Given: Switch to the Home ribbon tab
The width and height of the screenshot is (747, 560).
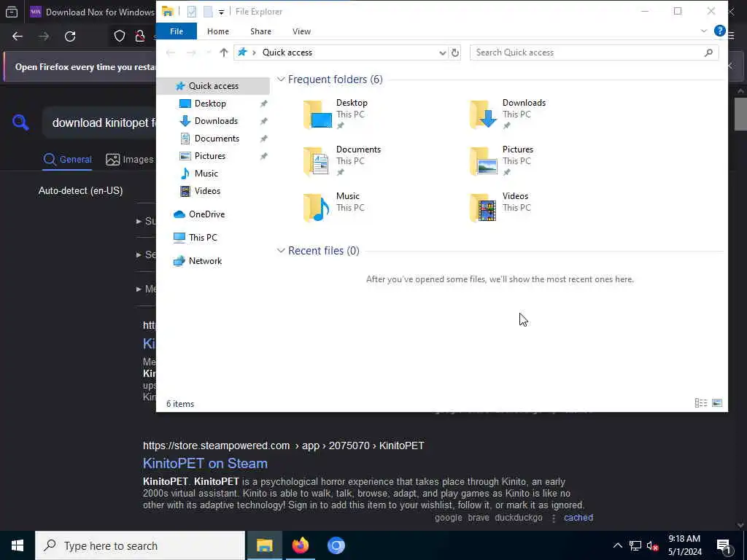Looking at the screenshot, I should click(217, 31).
